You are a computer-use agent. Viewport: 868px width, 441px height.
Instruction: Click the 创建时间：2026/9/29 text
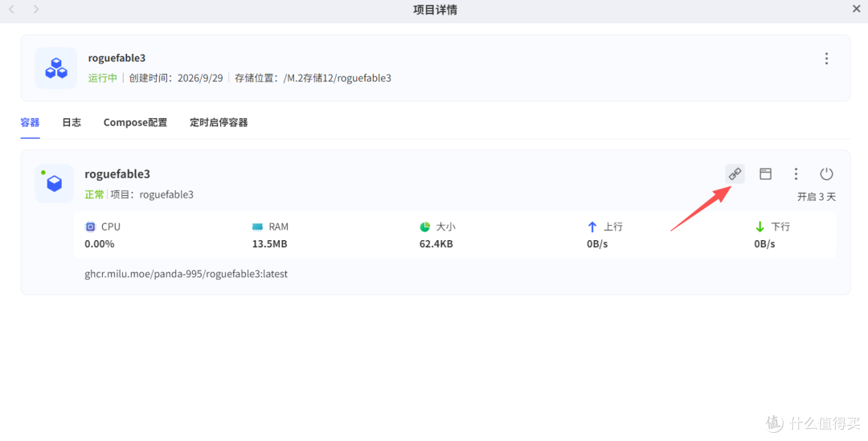tap(176, 78)
